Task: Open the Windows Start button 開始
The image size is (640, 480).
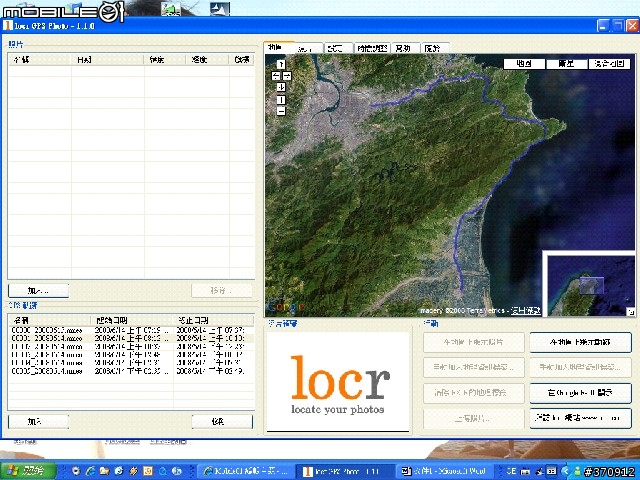Action: (x=27, y=471)
